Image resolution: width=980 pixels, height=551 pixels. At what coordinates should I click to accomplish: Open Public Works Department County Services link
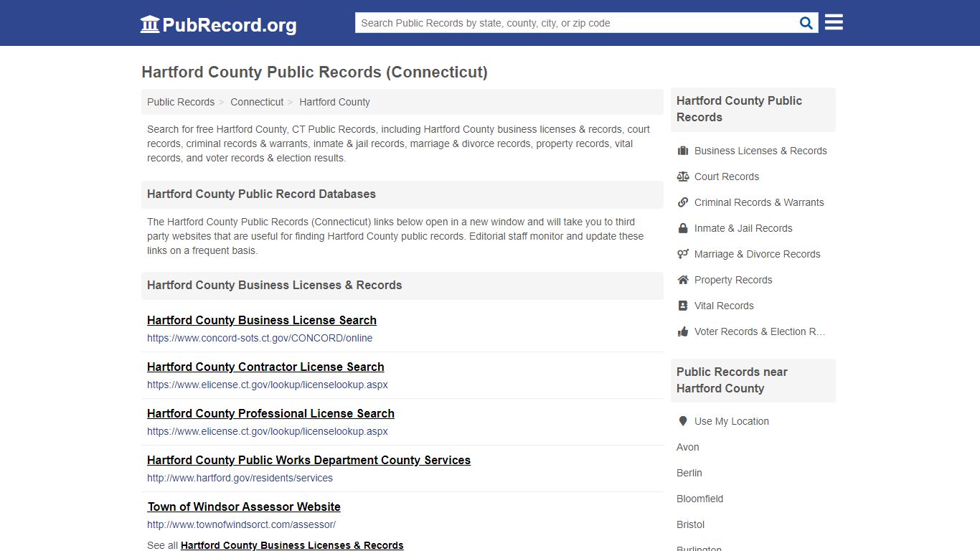[308, 460]
